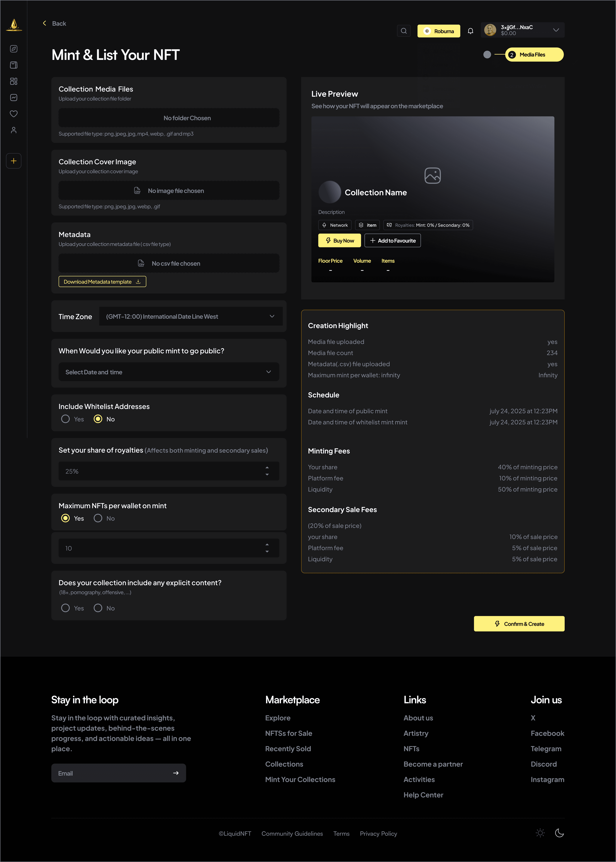The width and height of the screenshot is (616, 862).
Task: Open the activity chart icon in sidebar
Action: (x=14, y=98)
